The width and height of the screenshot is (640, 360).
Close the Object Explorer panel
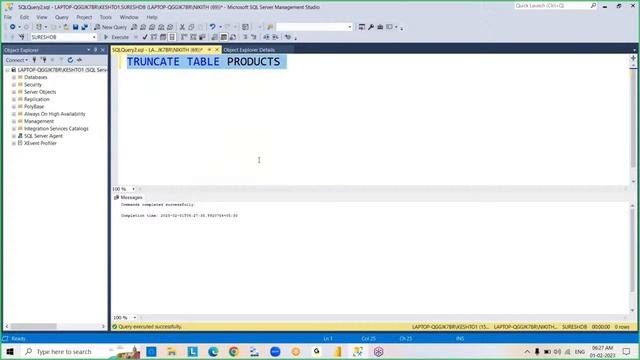(x=102, y=50)
